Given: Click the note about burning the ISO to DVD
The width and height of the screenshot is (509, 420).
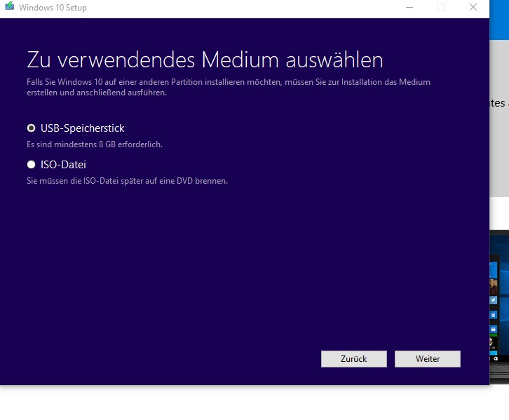Looking at the screenshot, I should point(128,181).
